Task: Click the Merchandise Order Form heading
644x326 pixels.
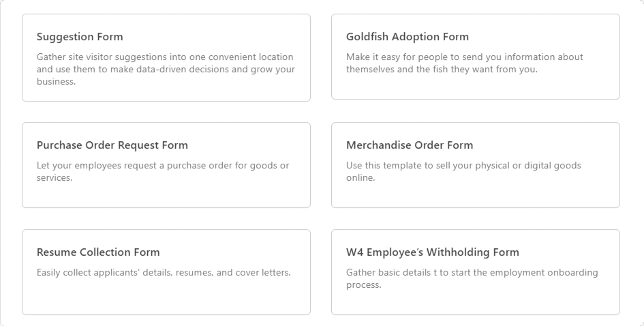Action: point(410,145)
